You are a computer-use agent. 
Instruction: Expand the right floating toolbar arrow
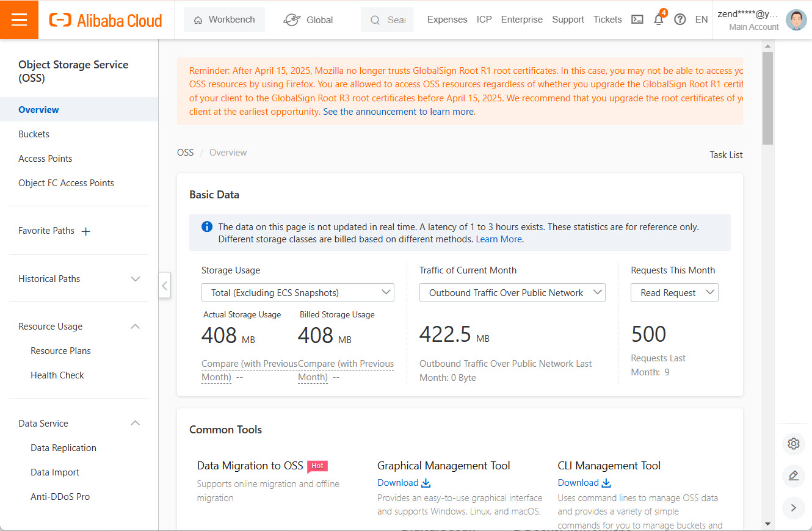coord(793,507)
